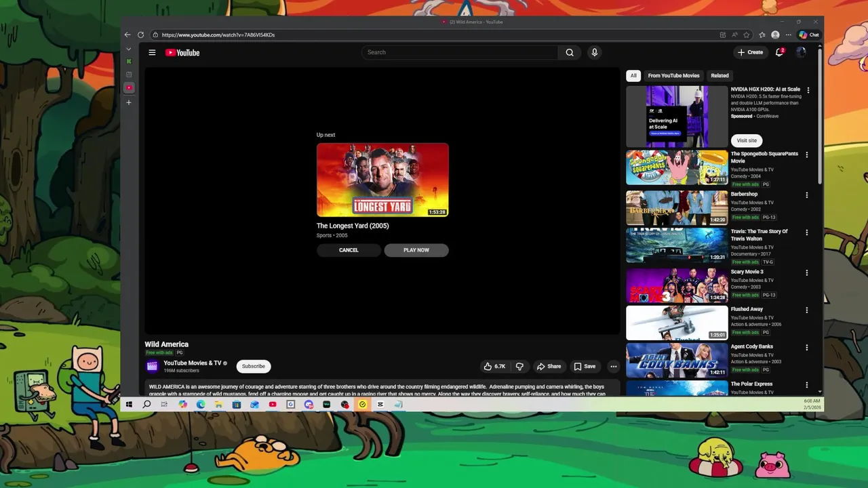Click the browser address bar URL
The image size is (868, 488).
(x=218, y=35)
